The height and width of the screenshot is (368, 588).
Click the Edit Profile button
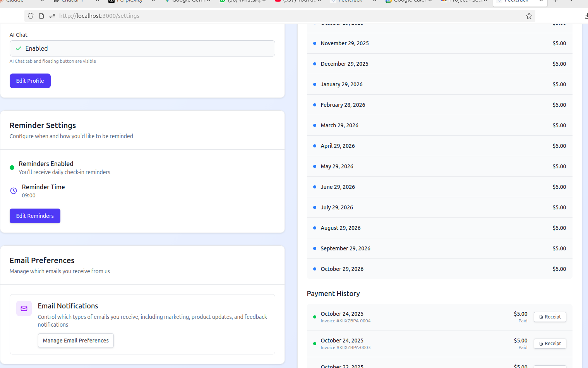(30, 80)
